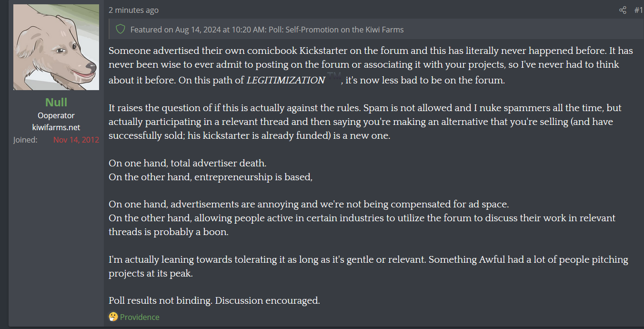
Task: Open Null's dog avatar image
Action: click(56, 47)
